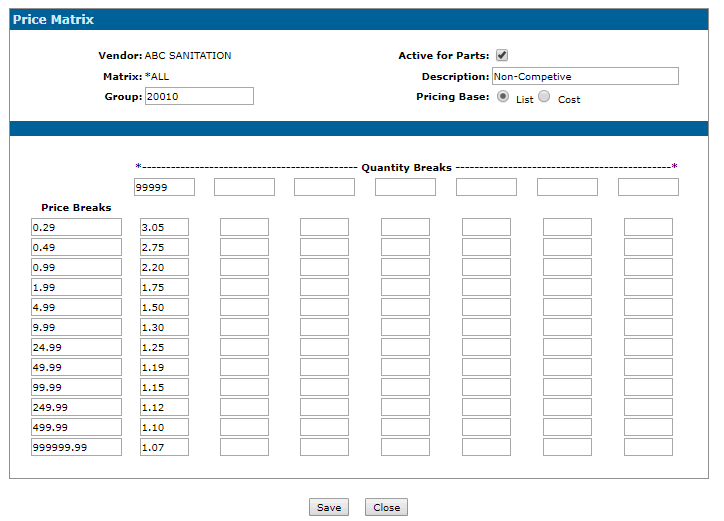Screen dimensions: 724x521
Task: Click the price break field showing 249.99
Action: (x=76, y=407)
